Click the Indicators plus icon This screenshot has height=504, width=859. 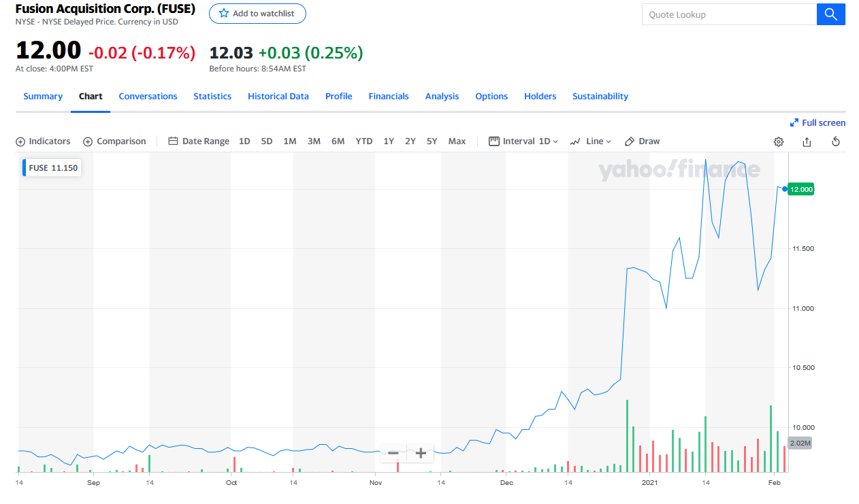(x=20, y=141)
